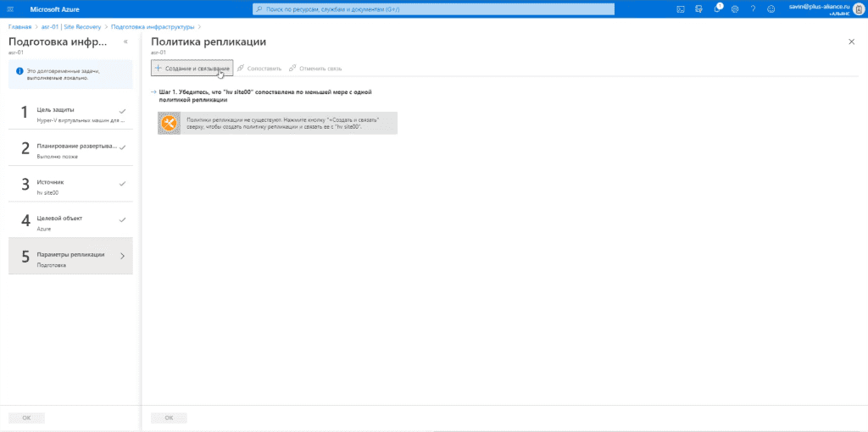Click the Сопоставить toolbar item

[259, 69]
